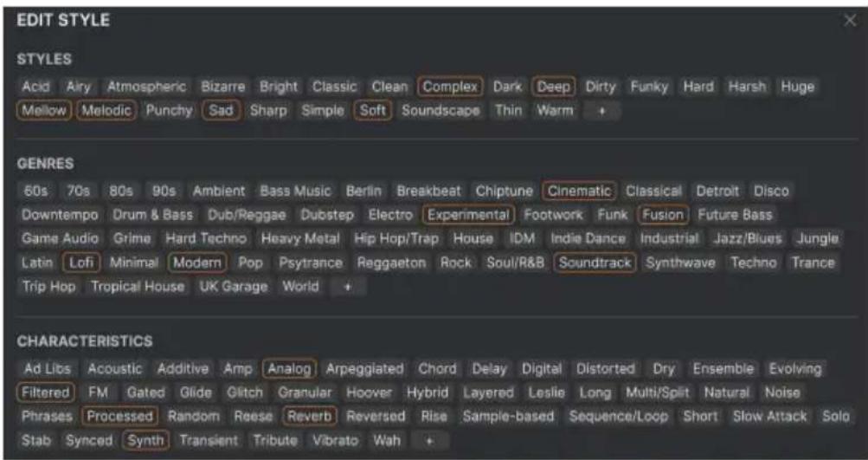Remove the Fusion genre tag
The width and height of the screenshot is (868, 460).
click(663, 215)
